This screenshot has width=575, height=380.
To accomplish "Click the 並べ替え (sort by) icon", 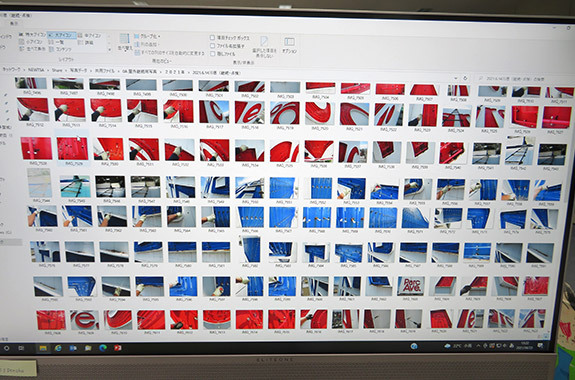I will click(x=125, y=42).
